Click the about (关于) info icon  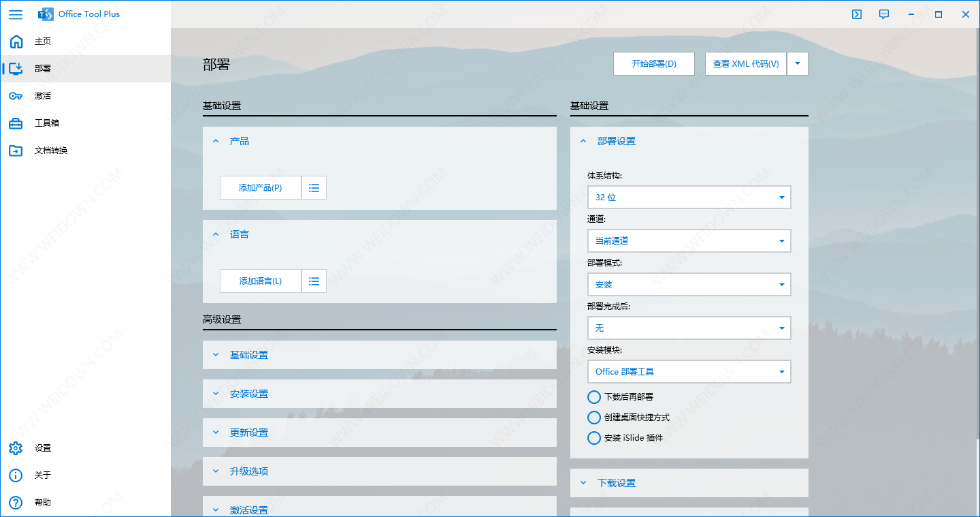tap(16, 475)
